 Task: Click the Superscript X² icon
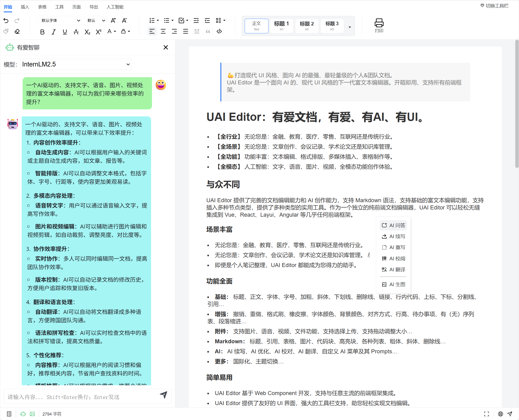tap(99, 32)
